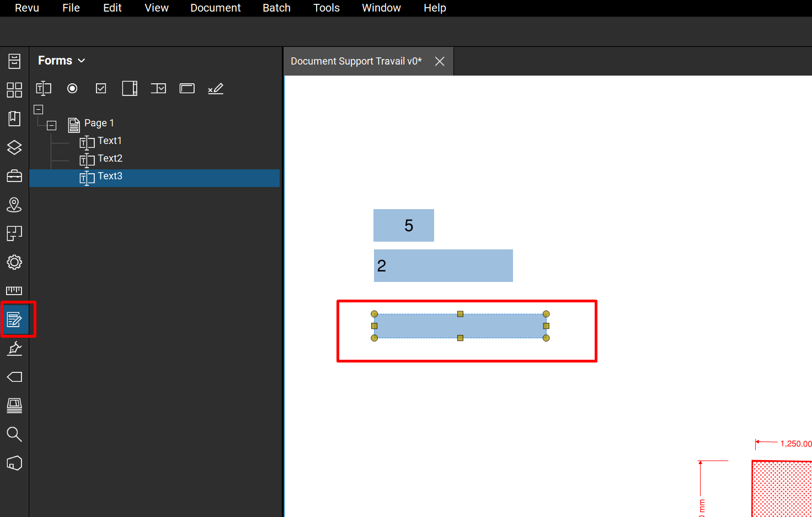Viewport: 812px width, 517px height.
Task: Open the Forms panel dropdown menu
Action: (61, 61)
